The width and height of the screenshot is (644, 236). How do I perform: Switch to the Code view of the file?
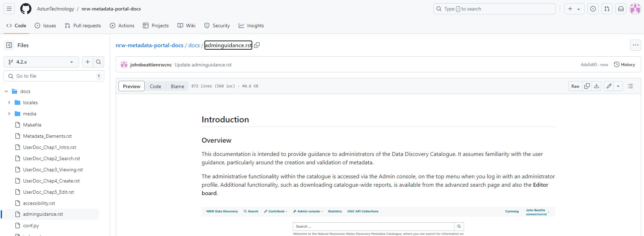click(155, 86)
